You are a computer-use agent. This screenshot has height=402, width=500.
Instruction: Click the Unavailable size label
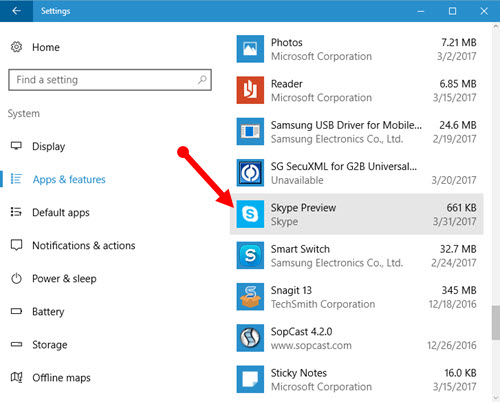[297, 180]
